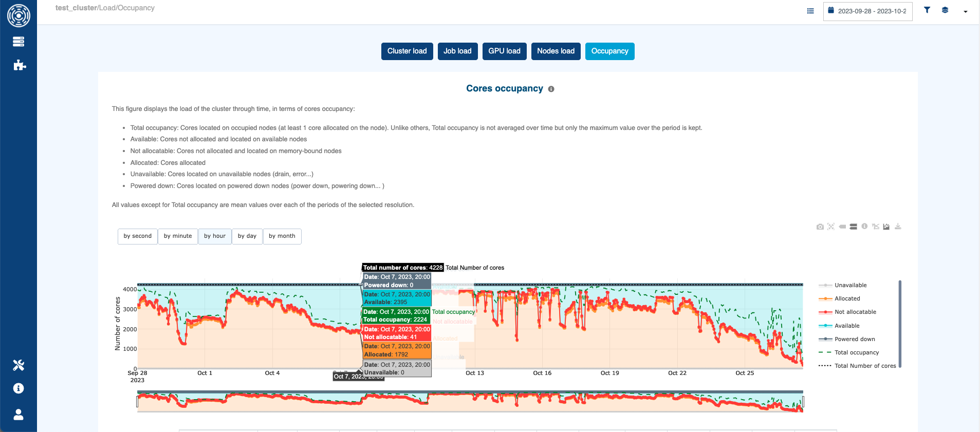Open the filter funnel icon
Screen dimensions: 980x432
point(927,10)
